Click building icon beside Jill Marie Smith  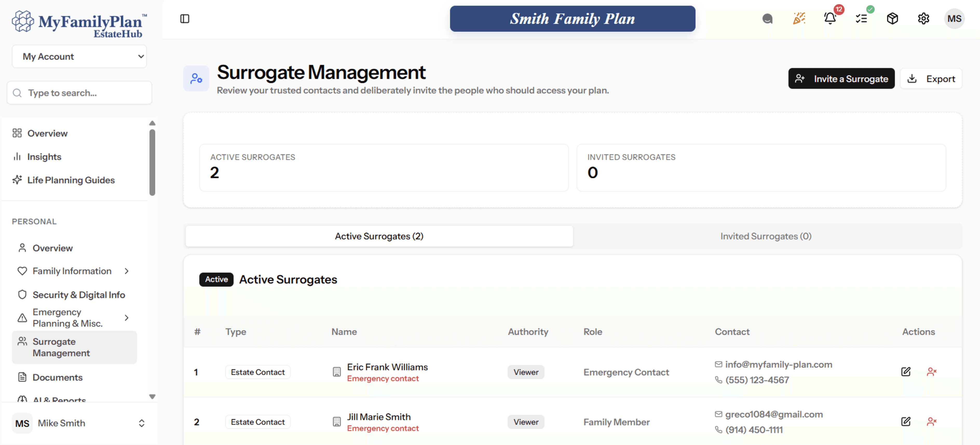[337, 422]
